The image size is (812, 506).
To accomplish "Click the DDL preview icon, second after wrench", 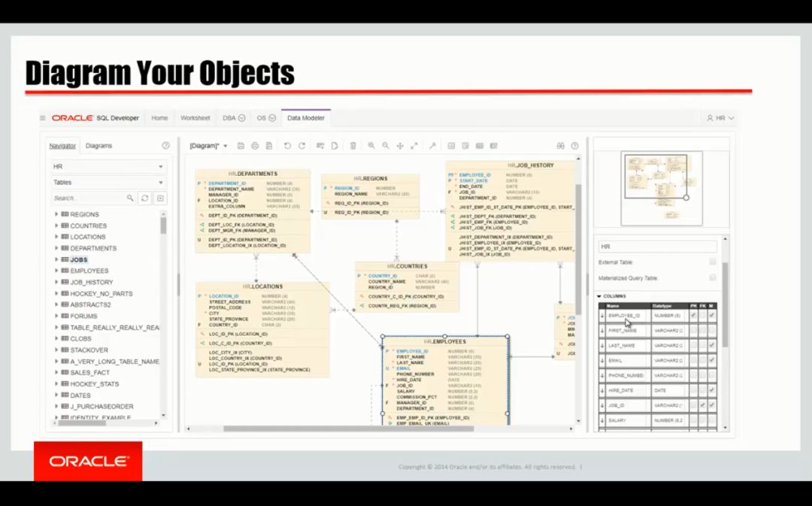I will point(465,146).
